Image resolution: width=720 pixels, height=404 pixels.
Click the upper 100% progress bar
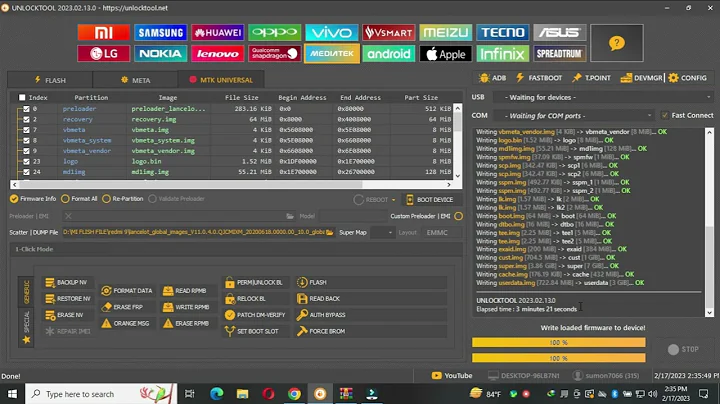point(559,342)
